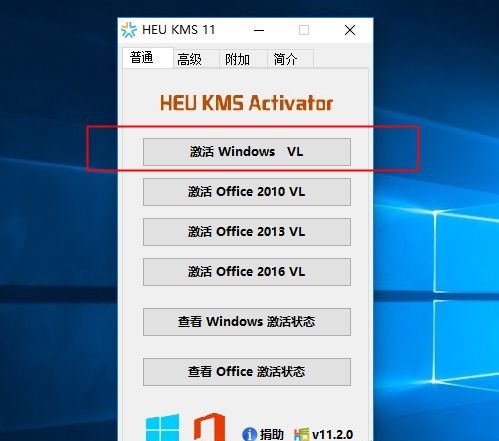Click the HEU KMS Activator title banner
The width and height of the screenshot is (499, 441).
click(x=246, y=103)
